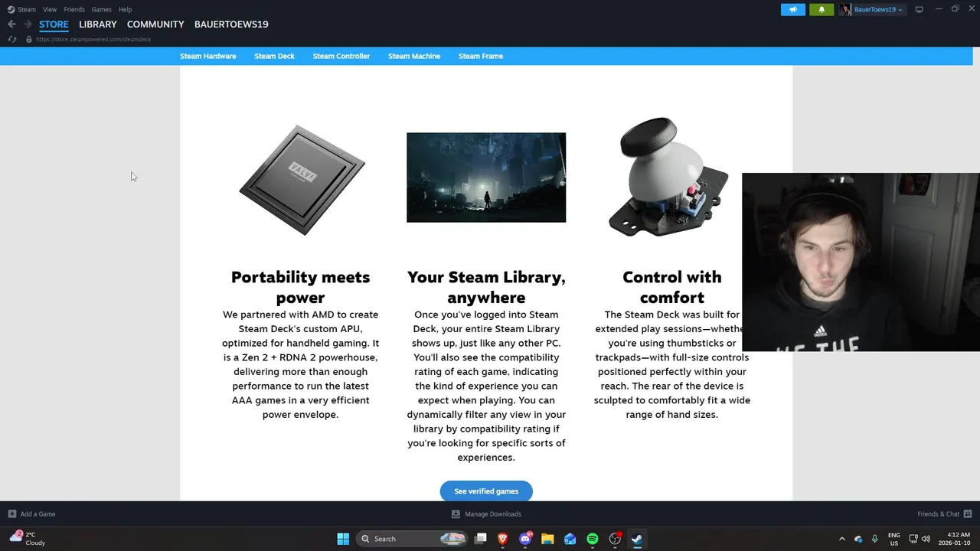Screen dimensions: 980x551
Task: Click the Steam logo icon in menu bar
Action: click(11, 9)
